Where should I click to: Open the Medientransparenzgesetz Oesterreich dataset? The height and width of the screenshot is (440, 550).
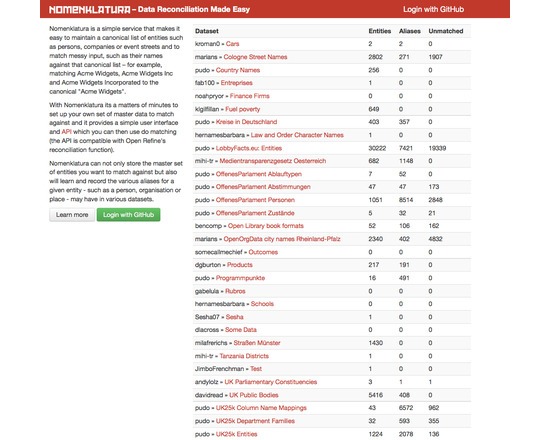click(273, 161)
